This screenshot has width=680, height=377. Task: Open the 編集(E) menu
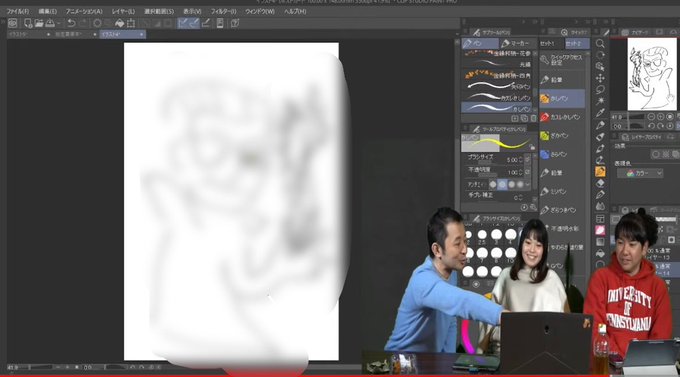click(47, 11)
